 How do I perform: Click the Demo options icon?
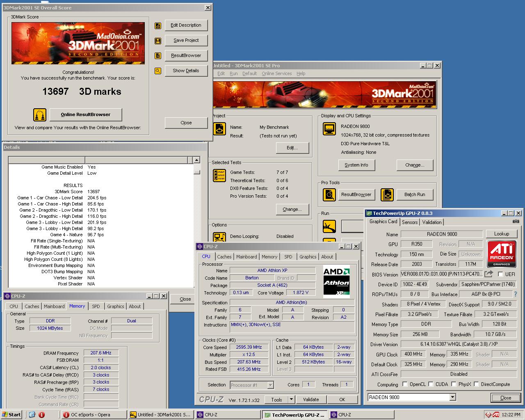click(220, 237)
